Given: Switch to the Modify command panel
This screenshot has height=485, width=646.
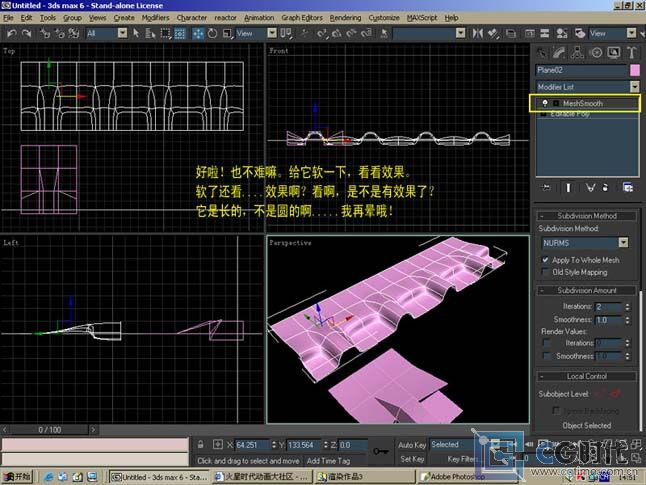Looking at the screenshot, I should coord(559,53).
